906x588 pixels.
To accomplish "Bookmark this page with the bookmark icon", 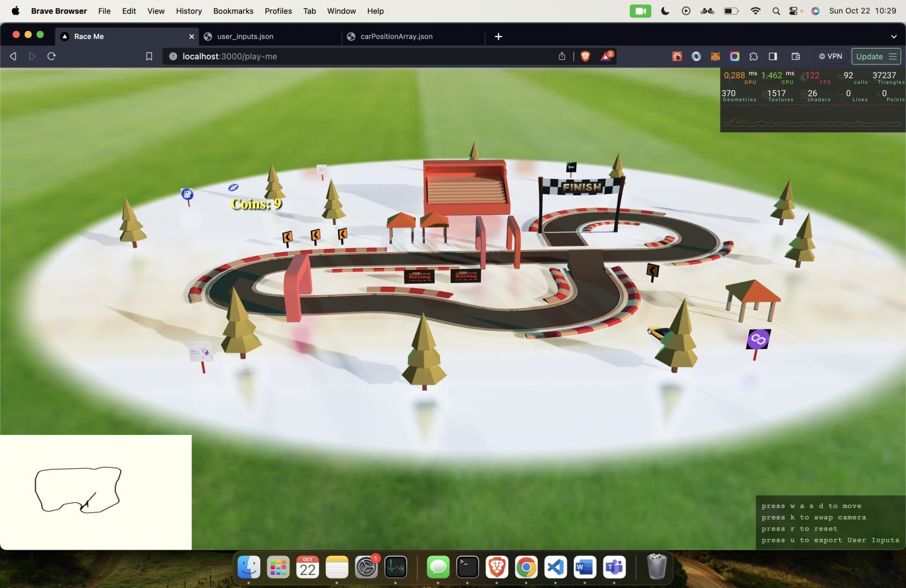I will [x=149, y=56].
